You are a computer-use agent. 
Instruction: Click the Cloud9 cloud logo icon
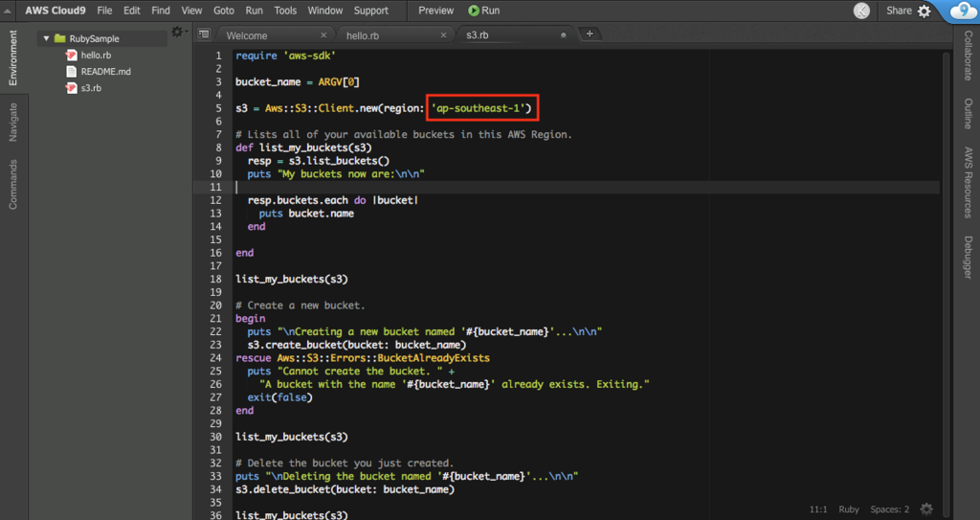(963, 11)
